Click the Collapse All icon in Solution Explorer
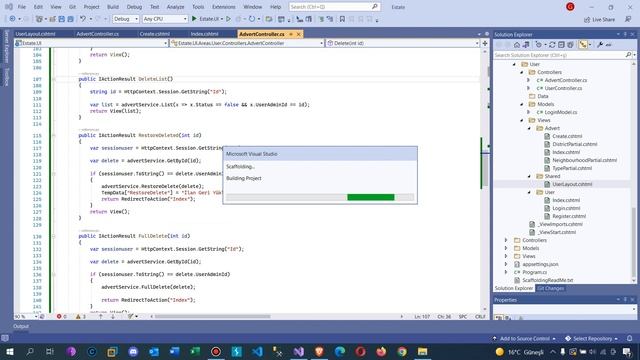The height and width of the screenshot is (360, 640). point(561,45)
